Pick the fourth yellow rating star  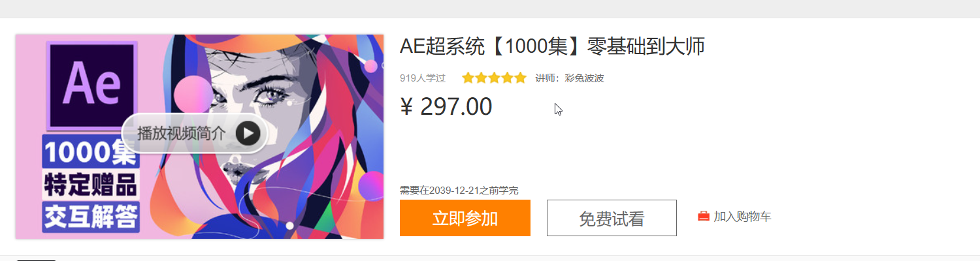(x=507, y=78)
